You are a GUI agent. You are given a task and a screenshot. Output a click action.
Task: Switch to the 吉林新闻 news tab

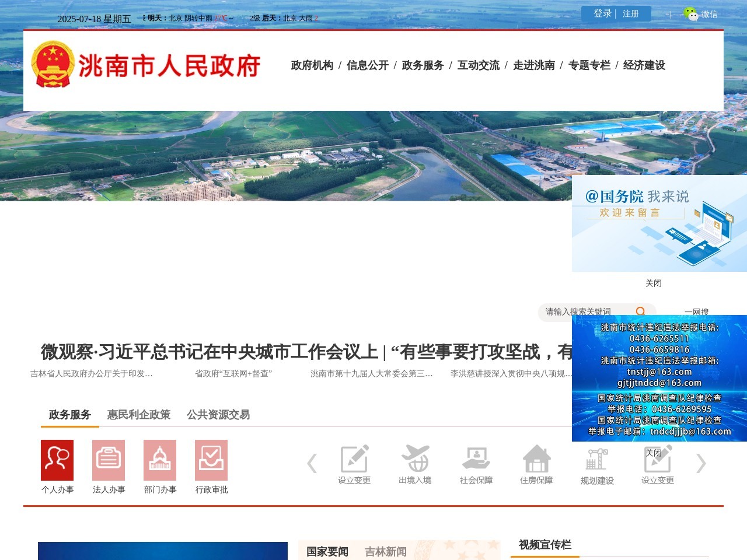pyautogui.click(x=386, y=552)
